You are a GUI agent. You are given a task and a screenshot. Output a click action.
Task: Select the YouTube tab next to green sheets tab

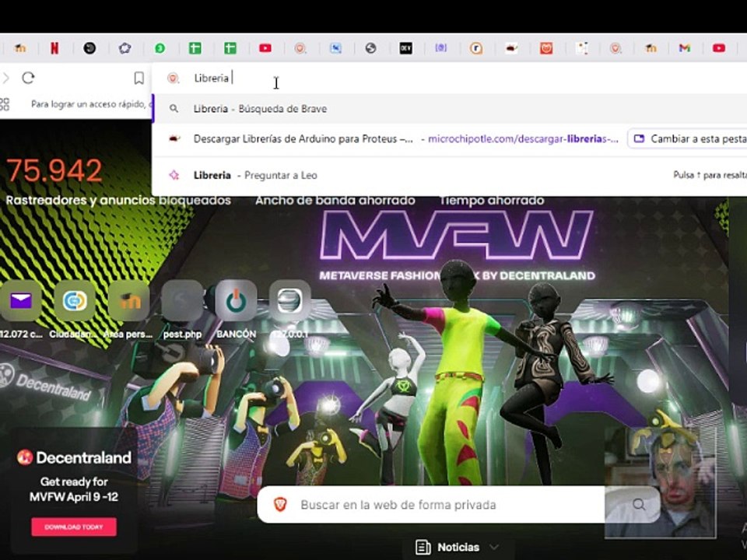tap(265, 48)
